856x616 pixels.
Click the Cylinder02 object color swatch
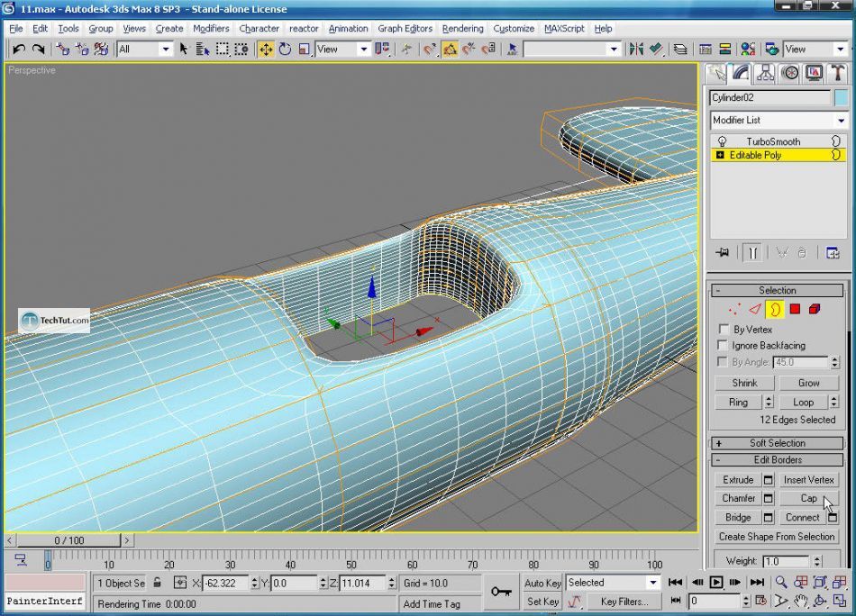841,98
